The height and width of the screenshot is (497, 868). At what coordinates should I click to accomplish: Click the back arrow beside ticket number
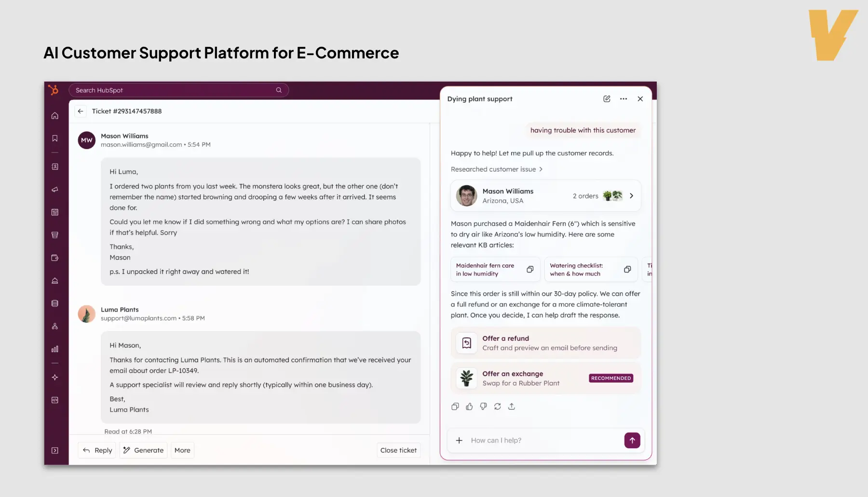[x=81, y=111]
